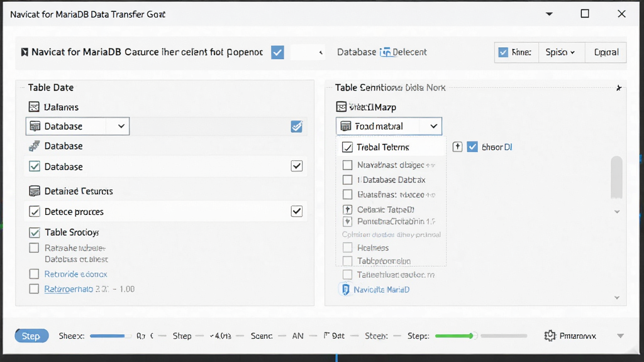The height and width of the screenshot is (362, 644).
Task: Toggle right-side checkbox of Detece proces row
Action: 297,211
